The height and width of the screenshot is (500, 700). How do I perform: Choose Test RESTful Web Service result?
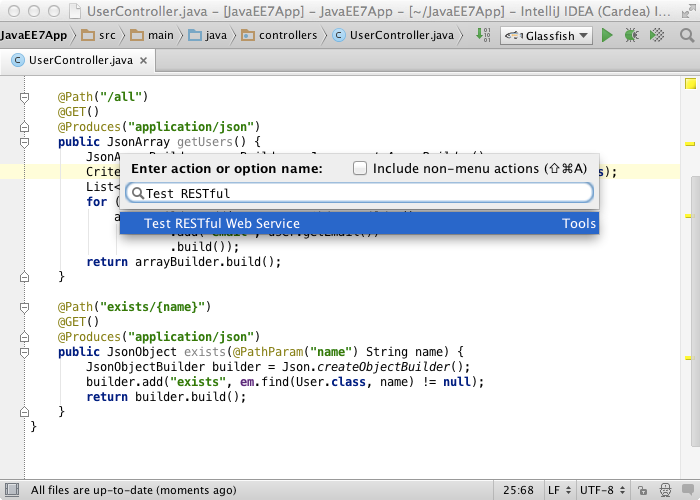coord(359,223)
